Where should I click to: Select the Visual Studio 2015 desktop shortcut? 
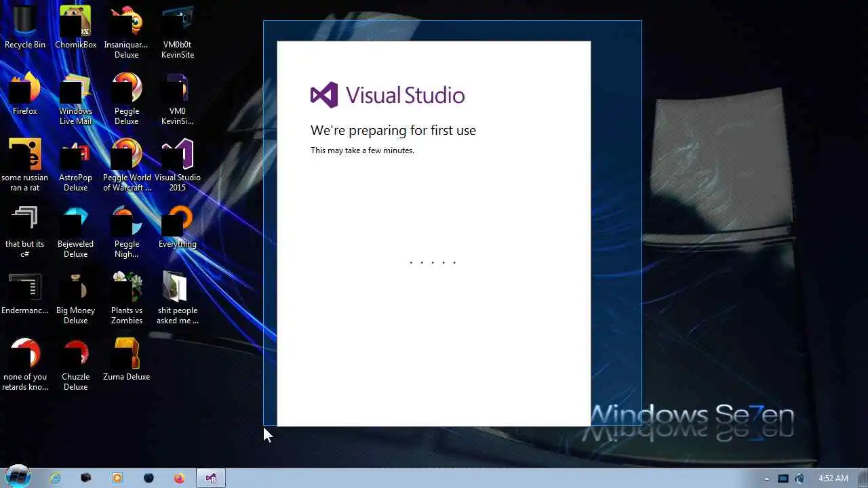tap(178, 165)
